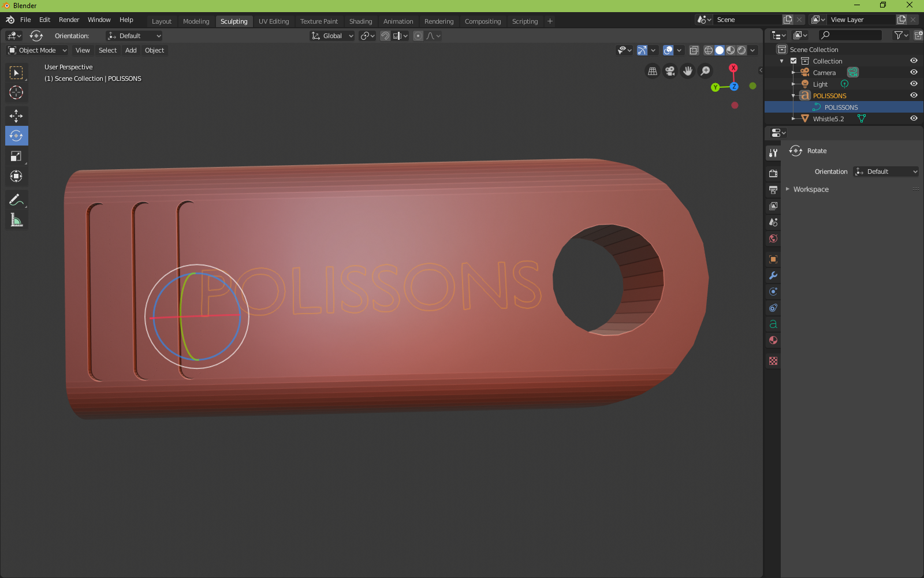
Task: Click the outliner search field
Action: (x=850, y=35)
